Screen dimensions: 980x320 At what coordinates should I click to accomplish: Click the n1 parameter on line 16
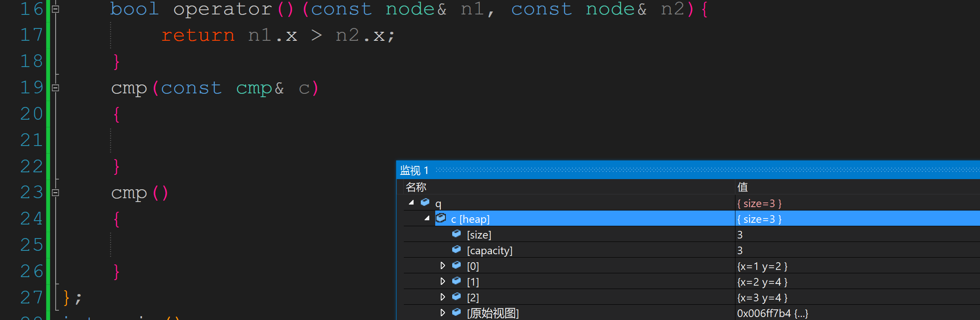tap(472, 9)
